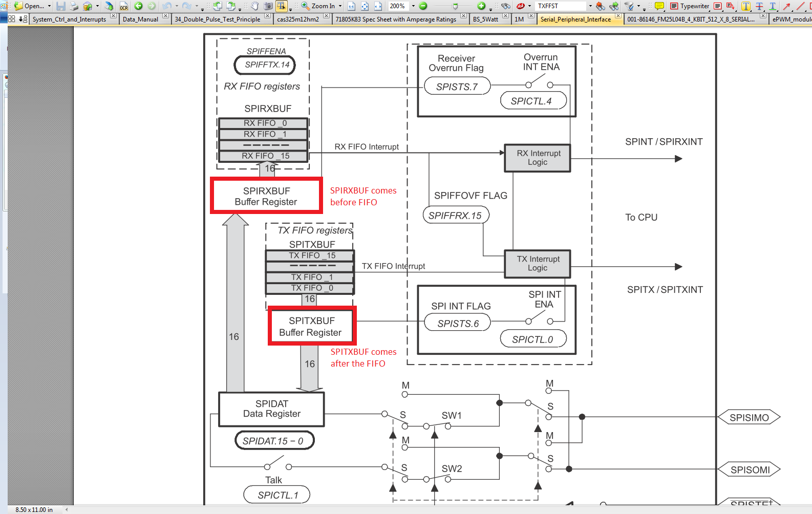
Task: Click the Print icon
Action: [74, 6]
